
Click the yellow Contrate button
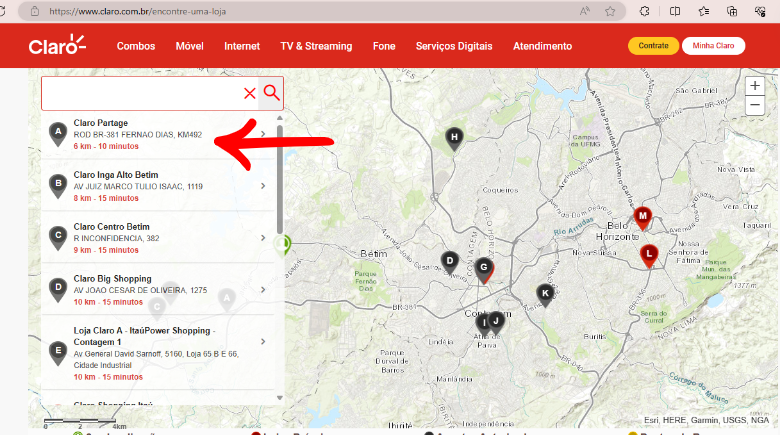point(653,46)
